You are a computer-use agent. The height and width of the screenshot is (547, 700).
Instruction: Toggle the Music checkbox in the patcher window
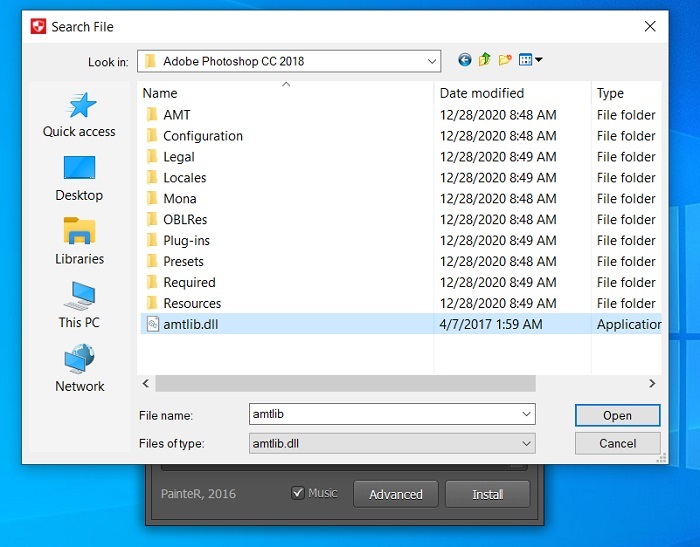(x=298, y=493)
